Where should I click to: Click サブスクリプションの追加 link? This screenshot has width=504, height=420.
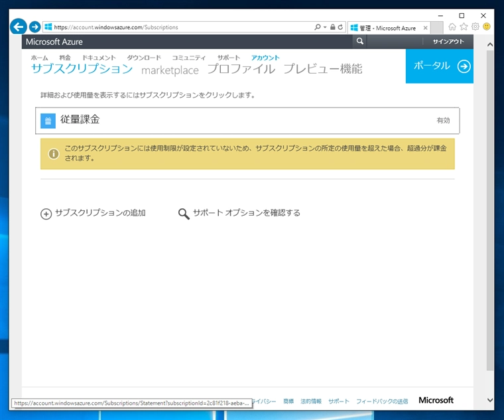(x=100, y=212)
